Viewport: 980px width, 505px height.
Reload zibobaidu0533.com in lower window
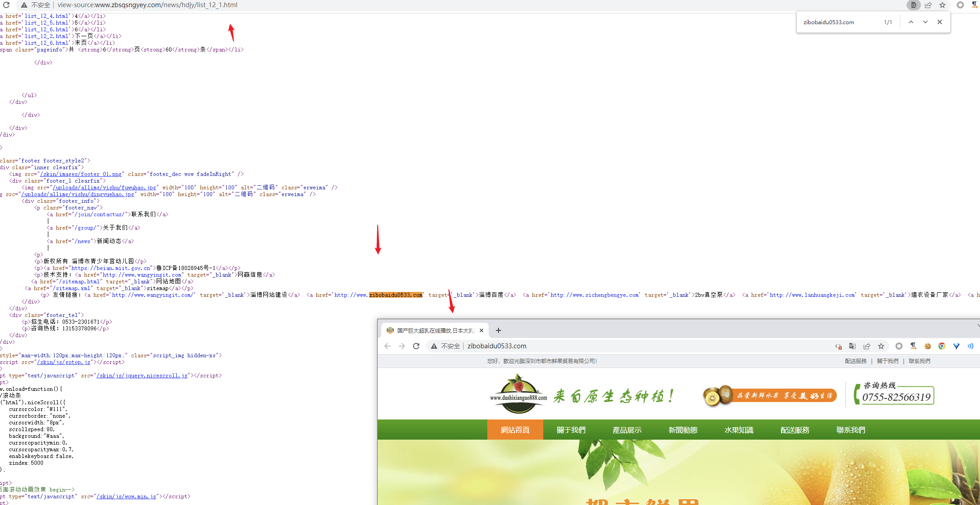pyautogui.click(x=416, y=346)
